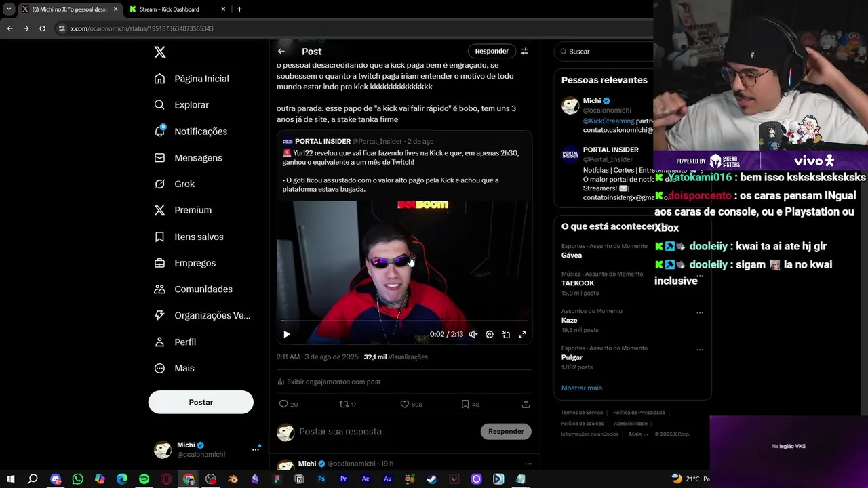Open Perfil in the sidebar
This screenshot has height=488, width=868.
(175, 342)
